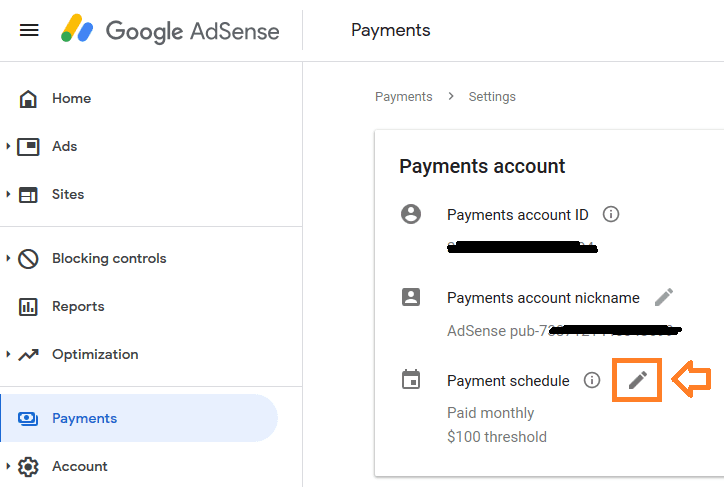Open Sites section in sidebar
This screenshot has width=724, height=487.
click(68, 194)
